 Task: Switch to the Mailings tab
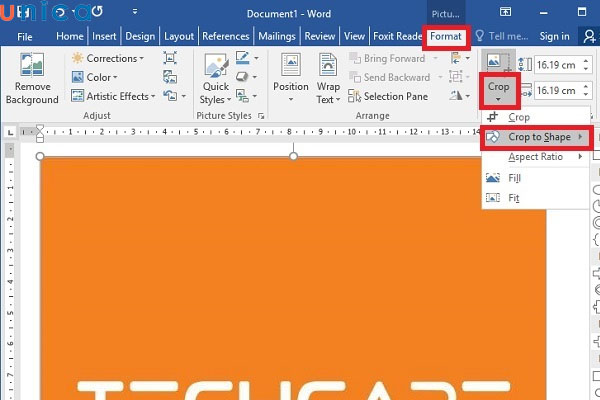(x=277, y=36)
